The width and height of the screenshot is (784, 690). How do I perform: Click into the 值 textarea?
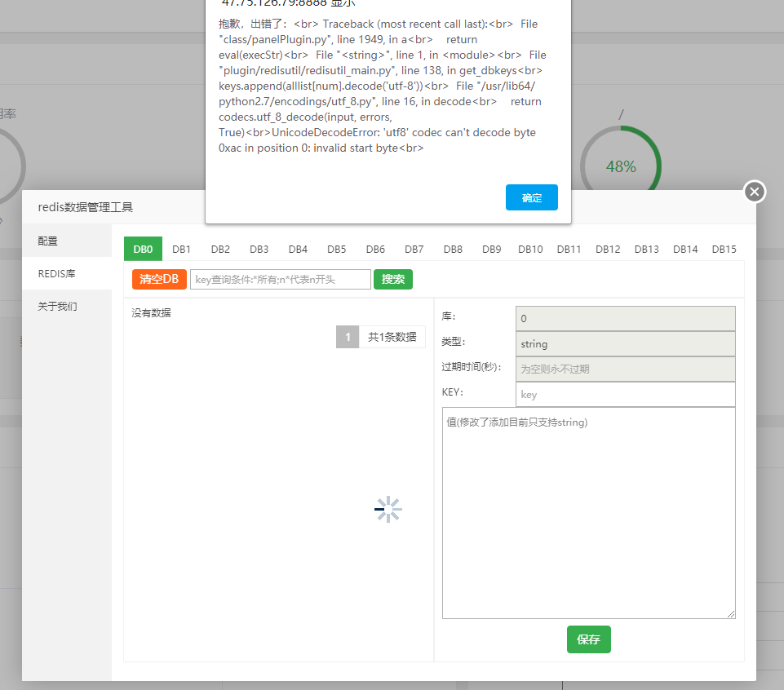coord(588,513)
